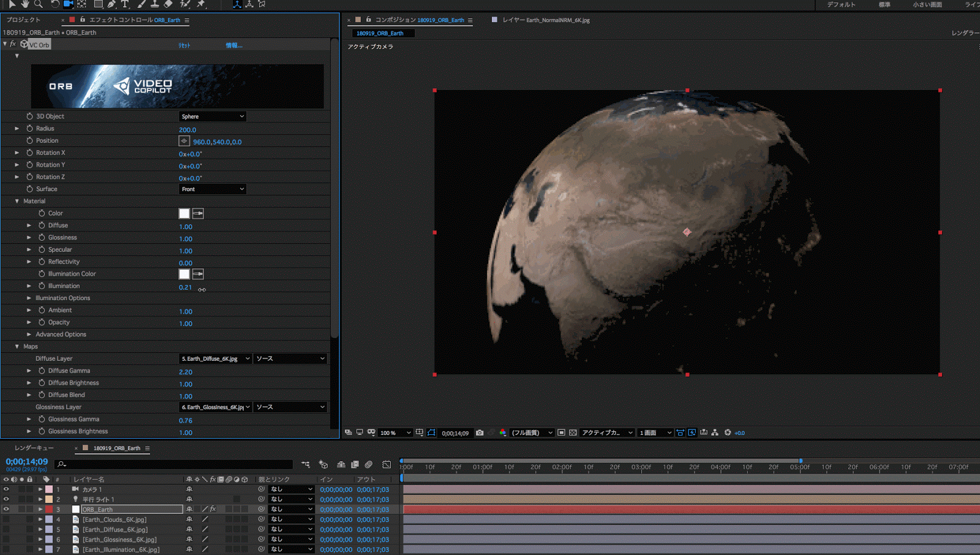Image resolution: width=980 pixels, height=555 pixels.
Task: Click the 情報... info link
Action: point(234,45)
